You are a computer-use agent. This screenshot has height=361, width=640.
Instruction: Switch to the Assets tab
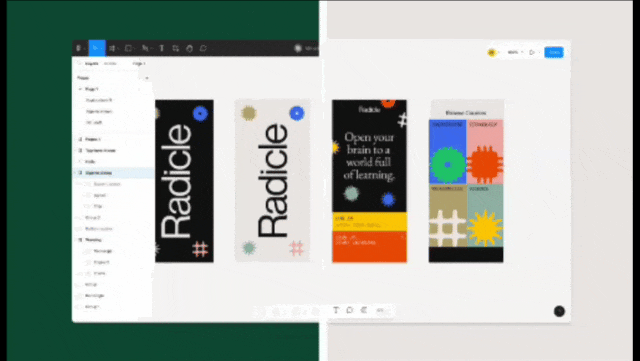(x=110, y=64)
